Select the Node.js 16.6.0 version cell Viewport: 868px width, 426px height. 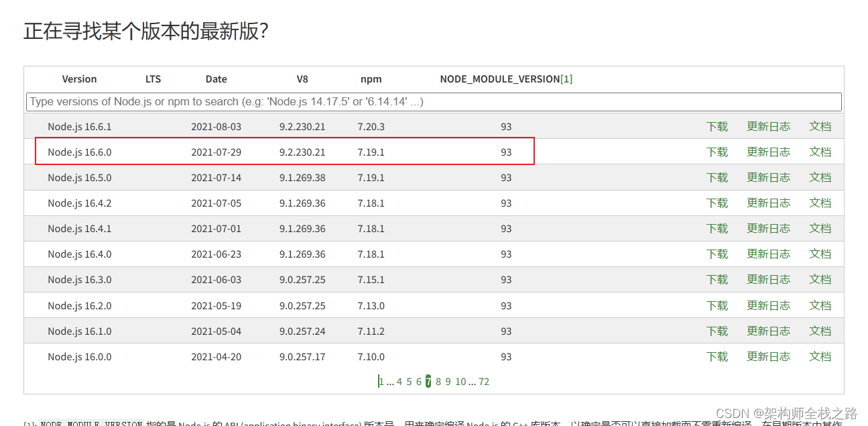[80, 152]
